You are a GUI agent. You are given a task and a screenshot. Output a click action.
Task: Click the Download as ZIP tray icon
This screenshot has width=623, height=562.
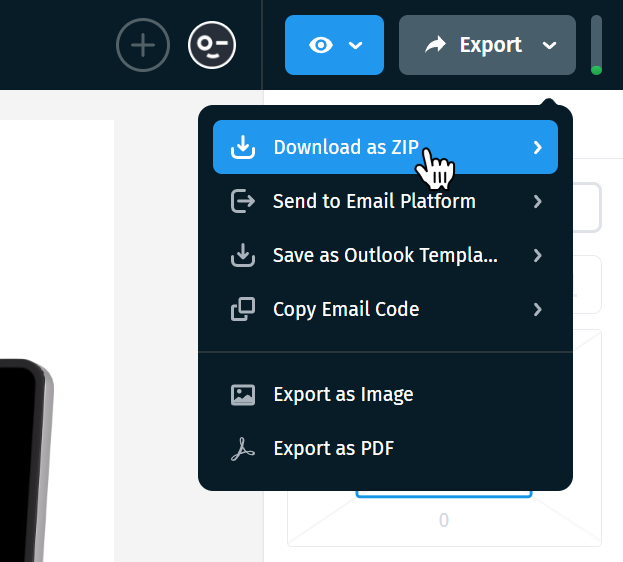[243, 147]
